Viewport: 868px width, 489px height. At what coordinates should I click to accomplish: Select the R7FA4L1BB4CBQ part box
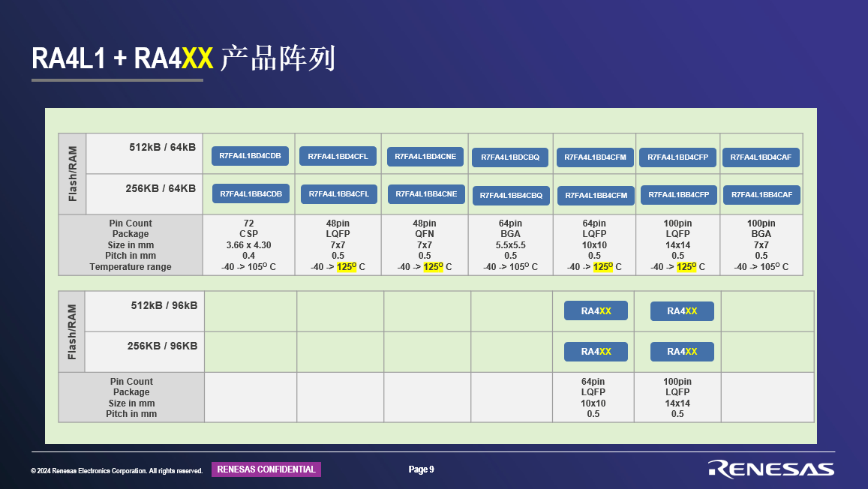click(511, 195)
